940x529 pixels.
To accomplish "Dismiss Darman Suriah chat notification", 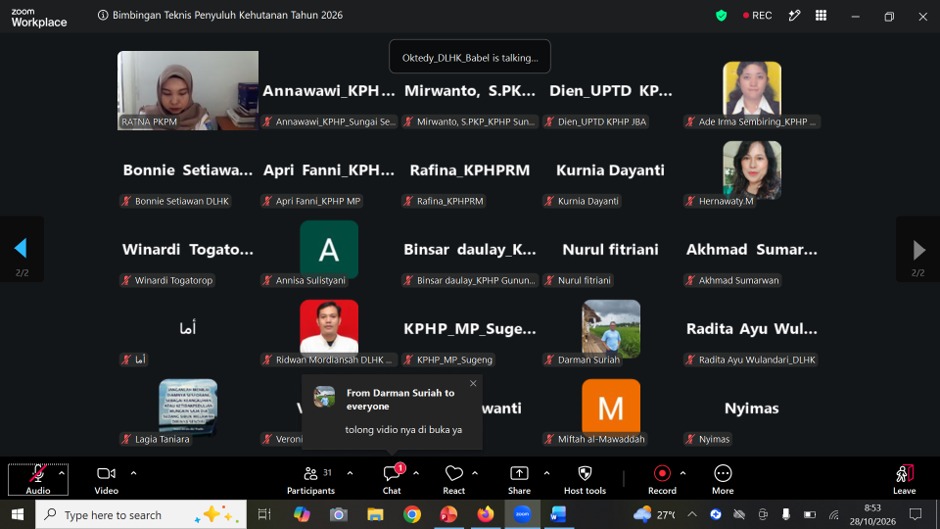I will [x=473, y=384].
